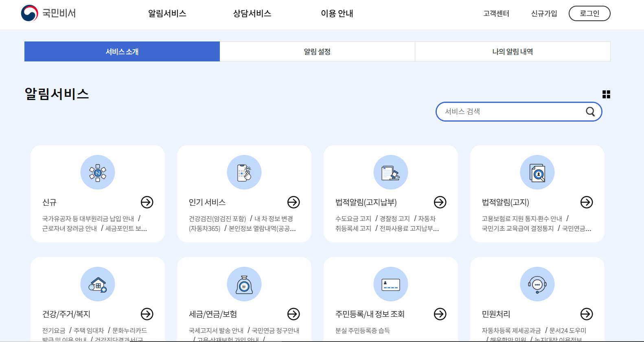644x342 pixels.
Task: Open 건강/주거/복지 with its arrow button
Action: 147,314
